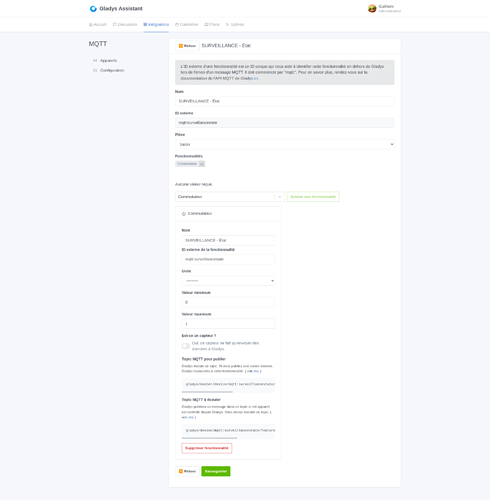This screenshot has width=490, height=500.
Task: Click the Discussion chat bubble icon
Action: (115, 24)
